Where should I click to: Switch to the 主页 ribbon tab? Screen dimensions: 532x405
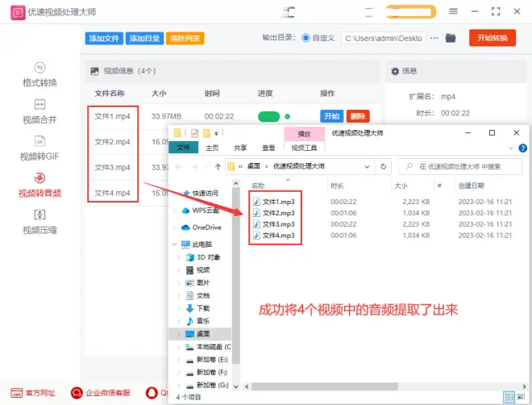(x=212, y=148)
